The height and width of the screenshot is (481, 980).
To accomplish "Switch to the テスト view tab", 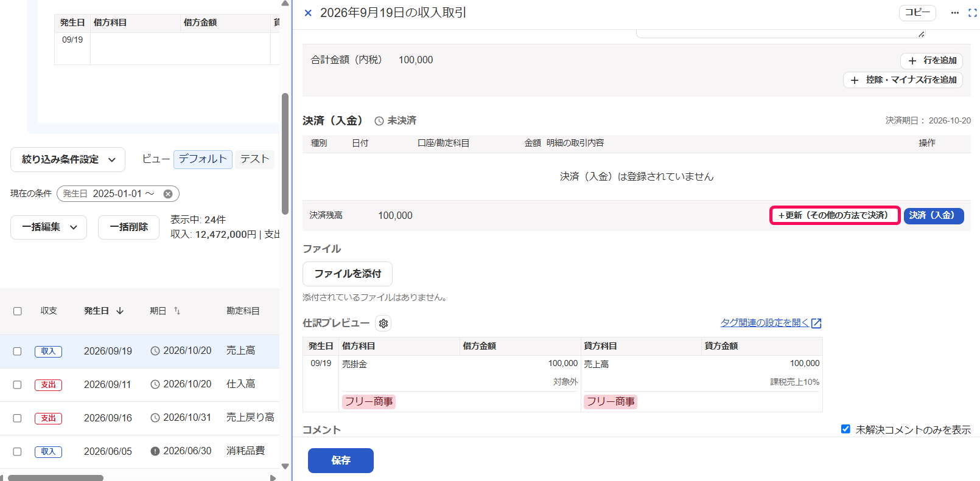I will pos(254,159).
